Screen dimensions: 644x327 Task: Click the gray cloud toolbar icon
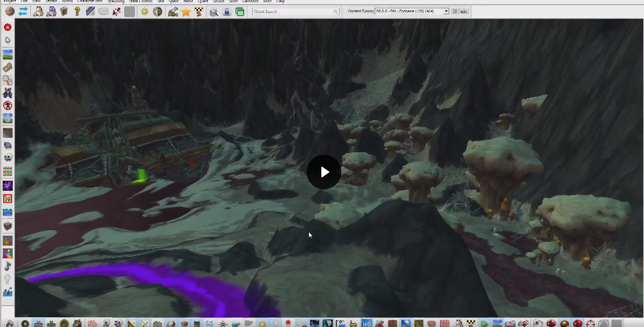[103, 11]
